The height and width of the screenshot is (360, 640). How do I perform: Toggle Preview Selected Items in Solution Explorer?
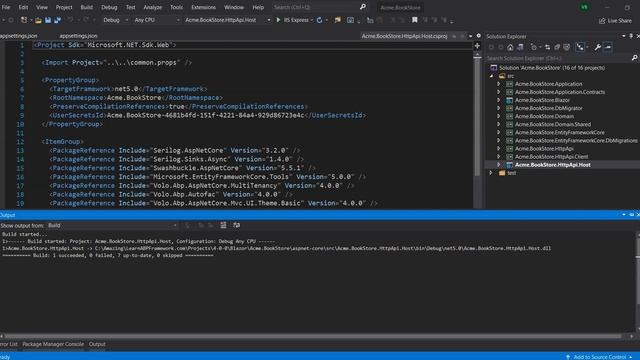click(x=608, y=47)
